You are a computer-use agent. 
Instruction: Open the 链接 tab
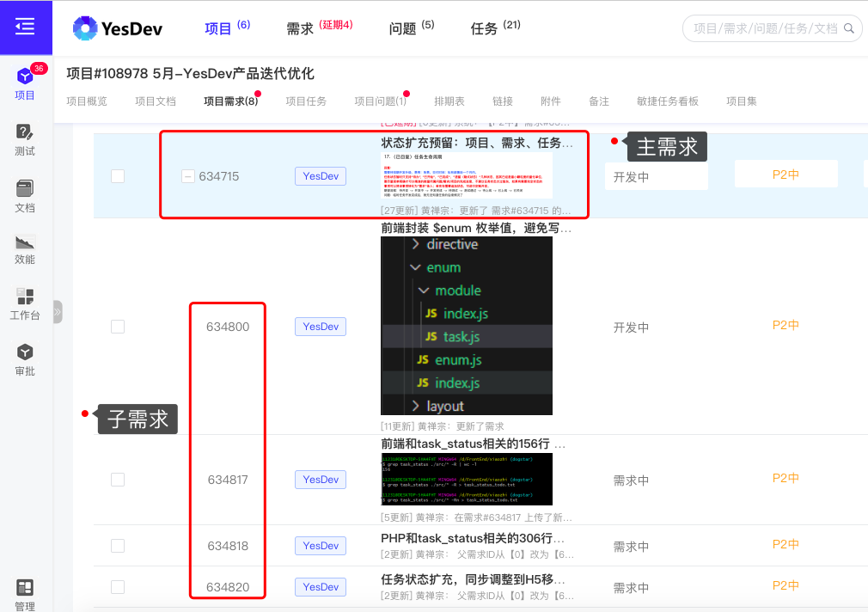click(503, 101)
